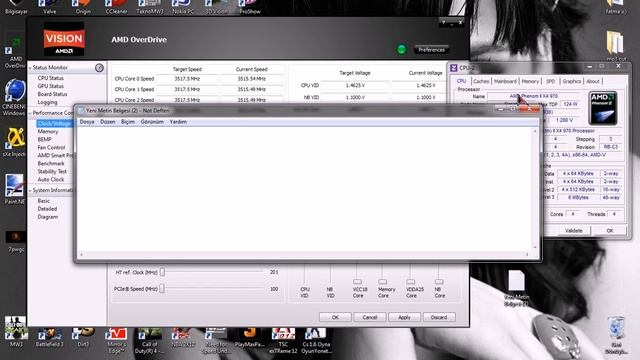Select Board Status in OverDrive sidebar
640x360 pixels.
[52, 94]
